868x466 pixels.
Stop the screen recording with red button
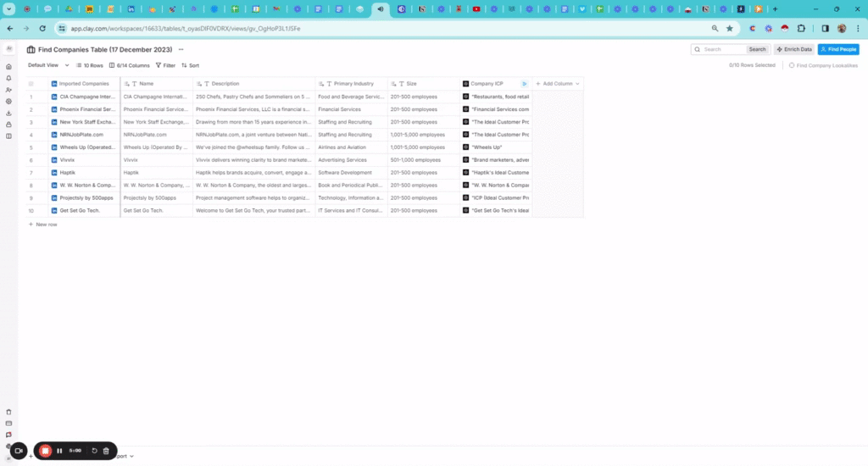46,451
